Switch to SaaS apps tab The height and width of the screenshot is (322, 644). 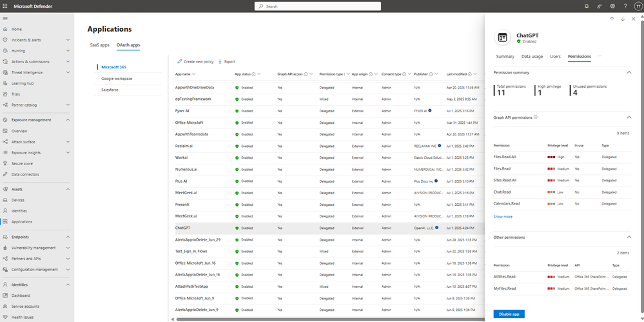[100, 45]
